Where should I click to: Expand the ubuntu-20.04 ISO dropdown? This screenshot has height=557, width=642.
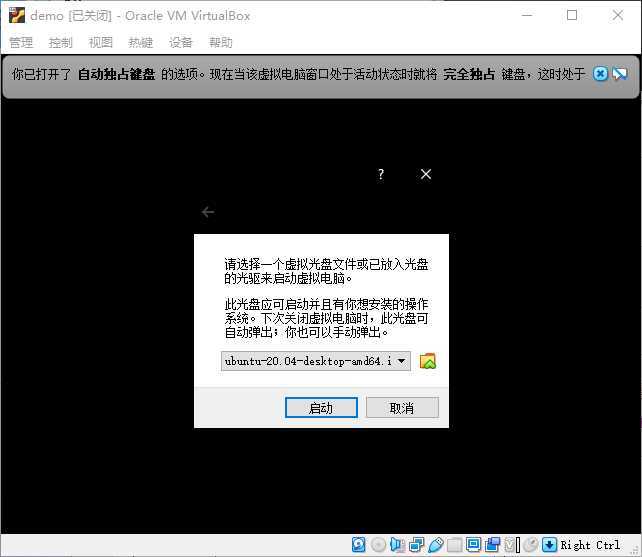point(401,361)
